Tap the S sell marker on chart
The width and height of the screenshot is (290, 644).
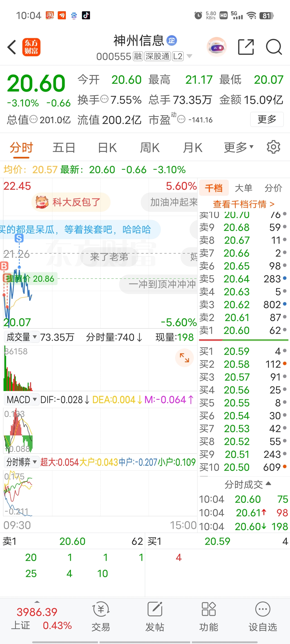[x=19, y=238]
